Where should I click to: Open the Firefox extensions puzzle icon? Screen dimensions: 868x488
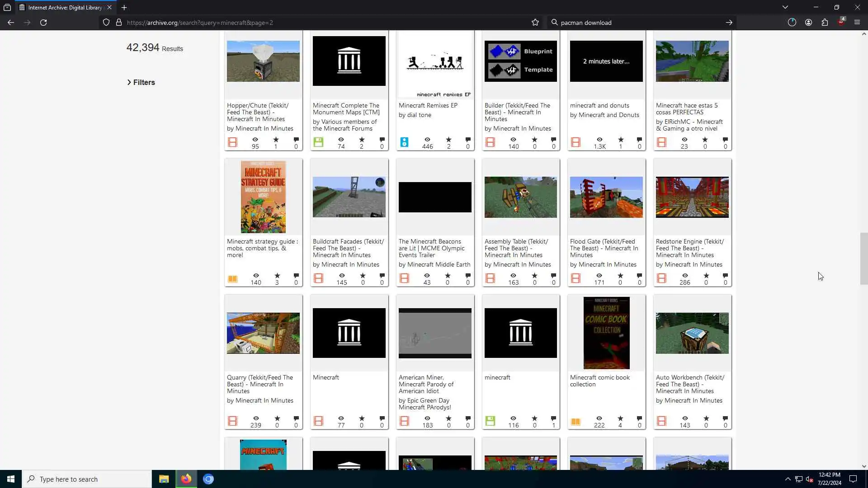825,23
